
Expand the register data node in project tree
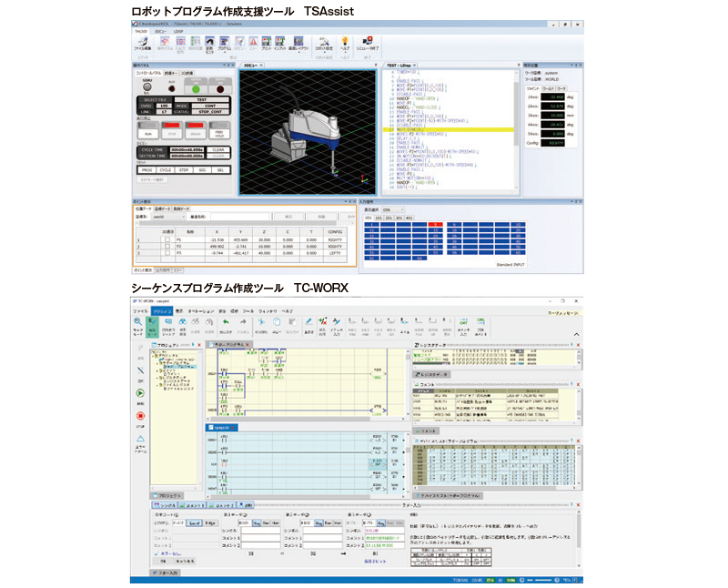(158, 378)
